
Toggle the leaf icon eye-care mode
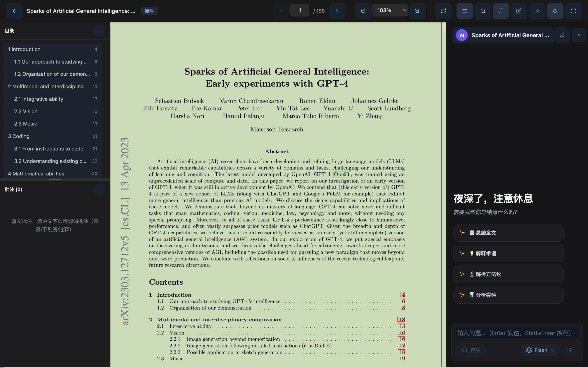[x=555, y=11]
